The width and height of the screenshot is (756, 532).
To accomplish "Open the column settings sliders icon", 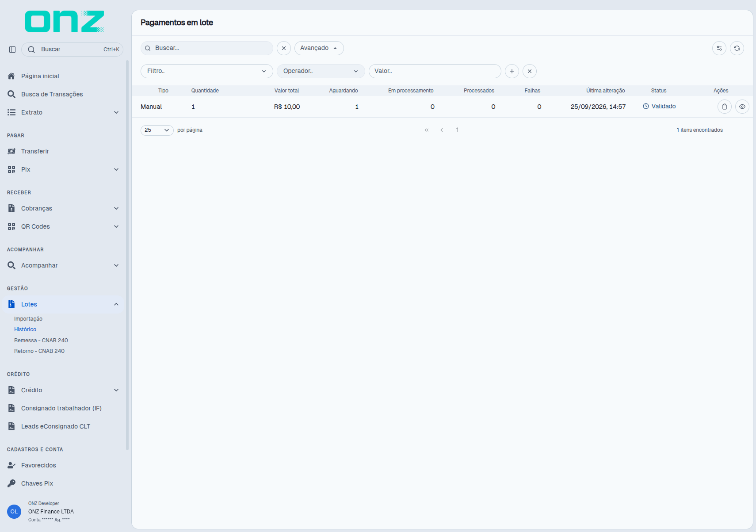I will (719, 48).
